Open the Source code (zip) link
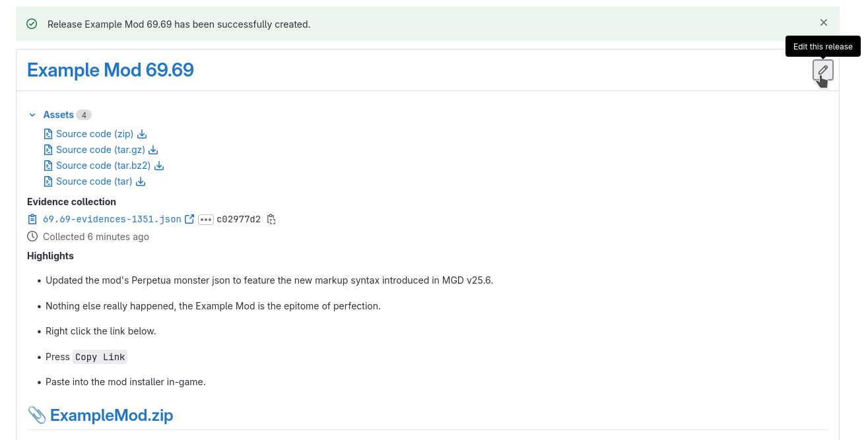 point(94,134)
